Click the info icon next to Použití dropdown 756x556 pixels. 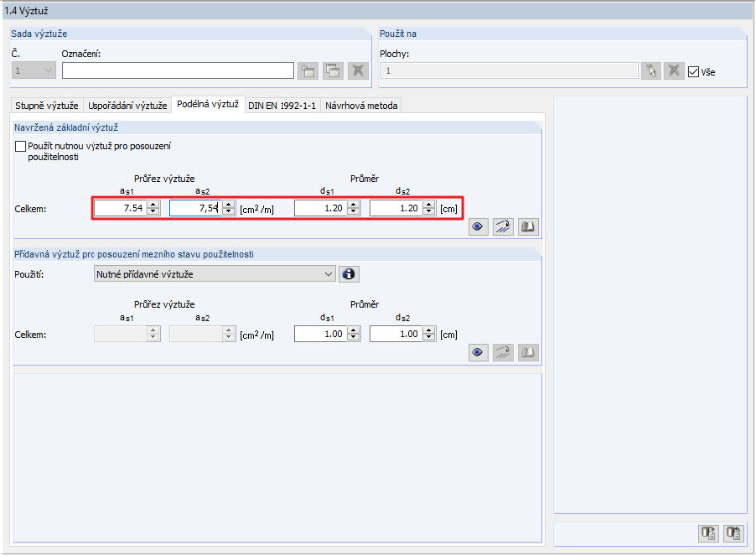coord(349,274)
